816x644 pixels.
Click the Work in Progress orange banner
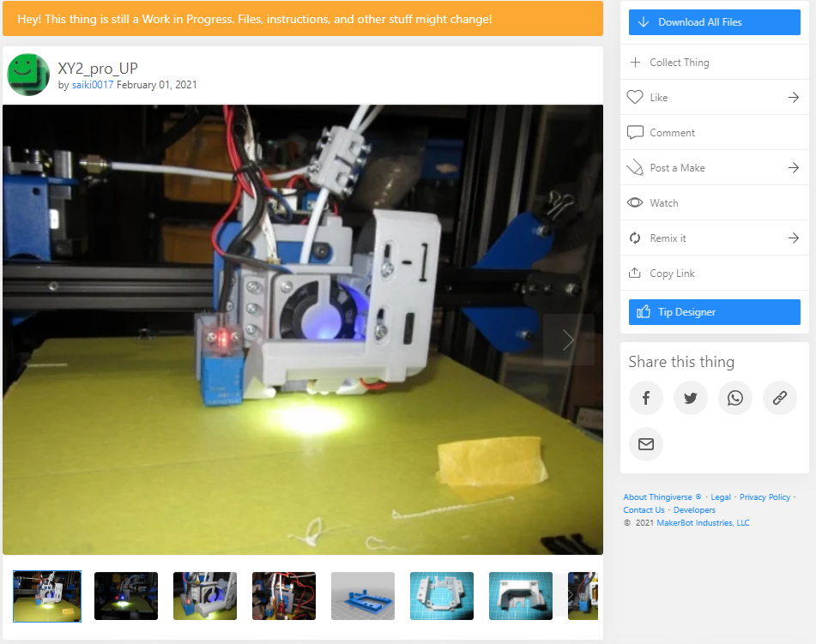coord(303,19)
